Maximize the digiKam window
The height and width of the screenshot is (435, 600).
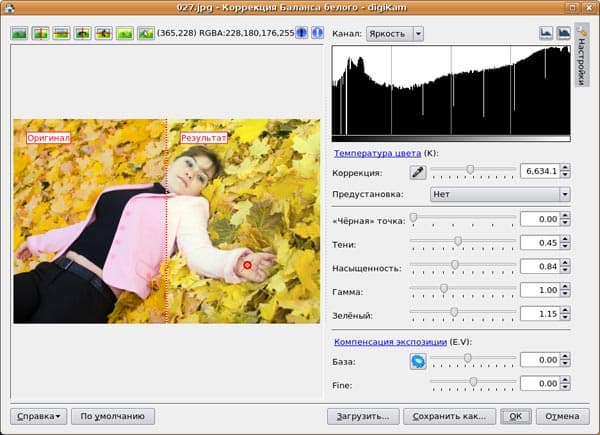[x=572, y=7]
